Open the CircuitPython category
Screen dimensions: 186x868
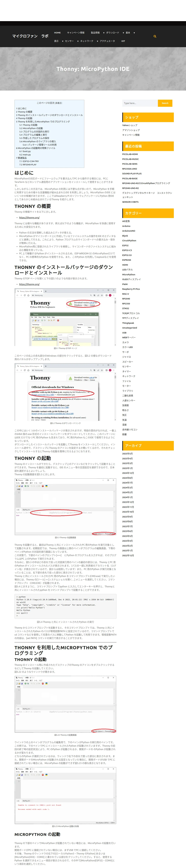[129, 241]
